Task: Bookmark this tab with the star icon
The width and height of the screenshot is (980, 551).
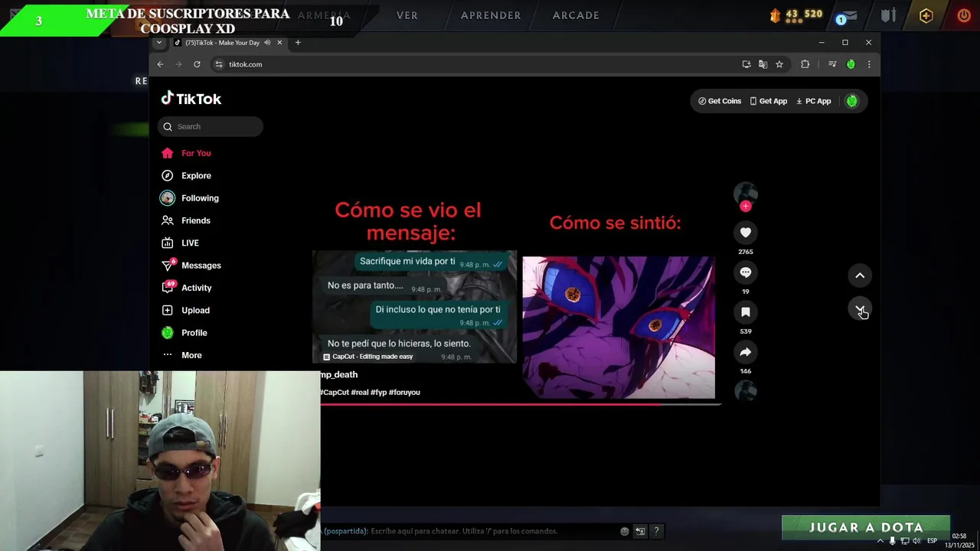Action: 779,64
